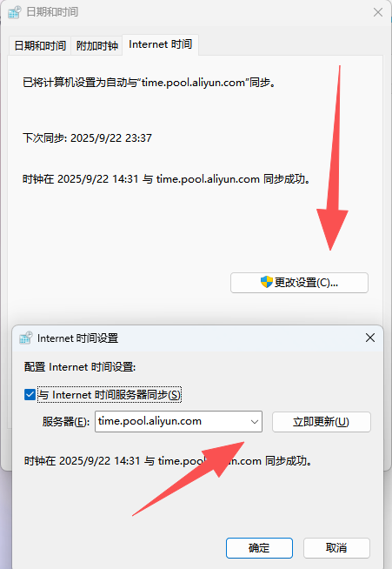Click the 日期和时间 window title text

[x=52, y=12]
